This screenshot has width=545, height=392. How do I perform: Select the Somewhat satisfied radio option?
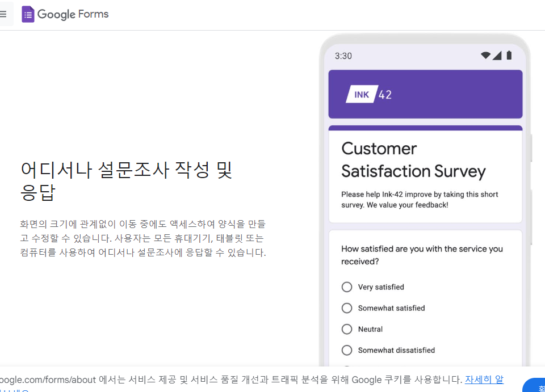pos(347,308)
